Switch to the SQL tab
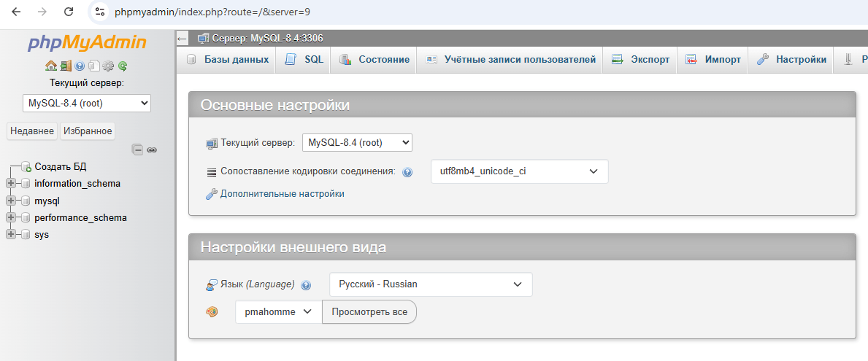 [304, 60]
